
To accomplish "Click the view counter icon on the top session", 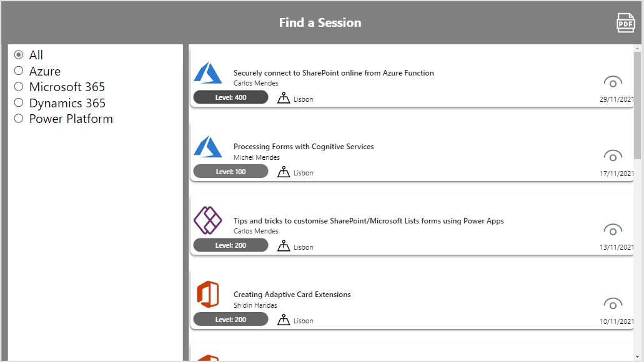I will pyautogui.click(x=613, y=81).
